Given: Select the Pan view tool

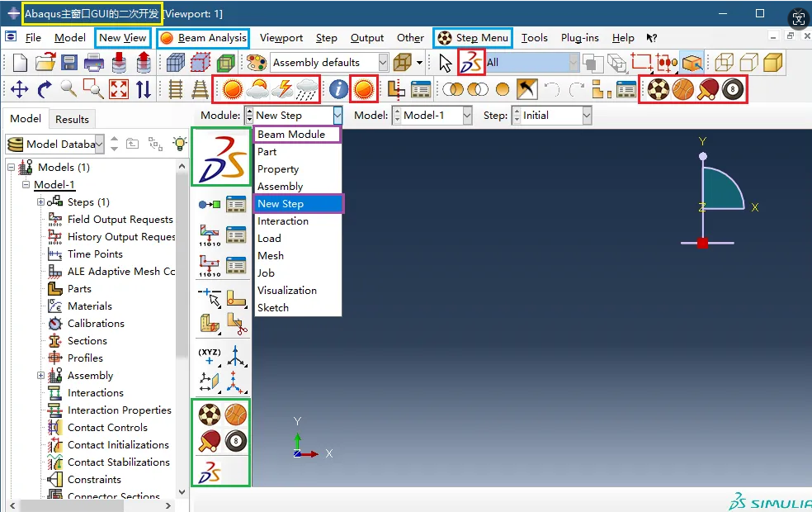Looking at the screenshot, I should click(x=19, y=89).
